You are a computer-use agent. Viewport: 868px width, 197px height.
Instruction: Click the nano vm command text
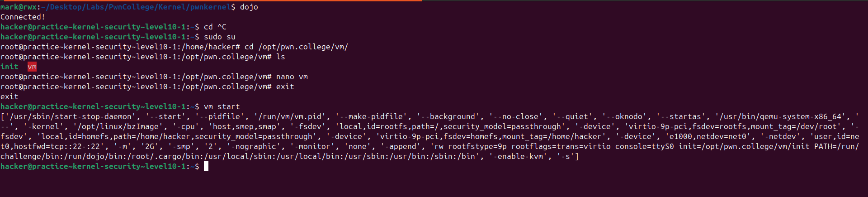[292, 77]
